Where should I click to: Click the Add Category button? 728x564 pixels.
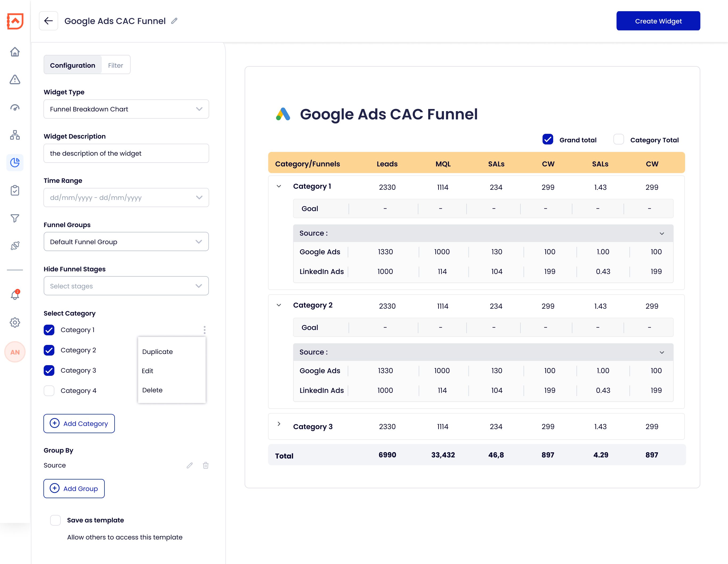(79, 423)
